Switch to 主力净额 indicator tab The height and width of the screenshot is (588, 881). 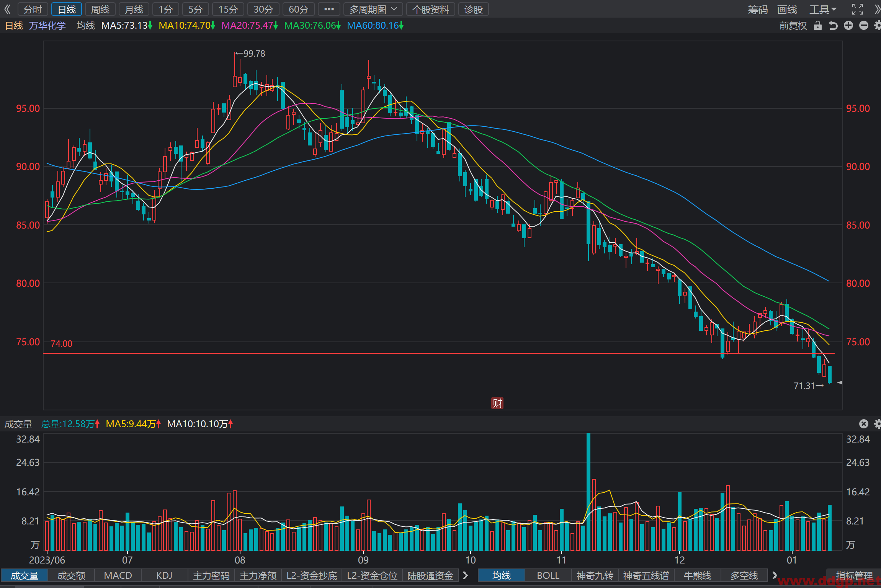tap(258, 575)
